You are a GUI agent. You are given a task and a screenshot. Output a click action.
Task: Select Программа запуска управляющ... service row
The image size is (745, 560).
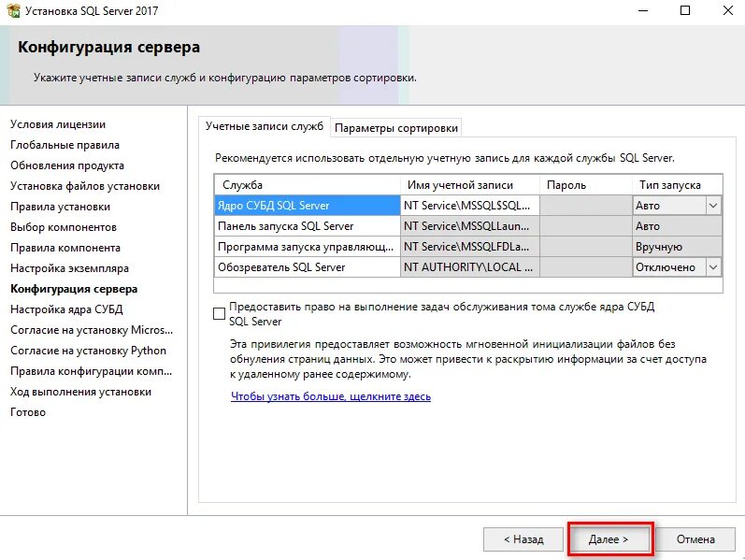[x=307, y=247]
